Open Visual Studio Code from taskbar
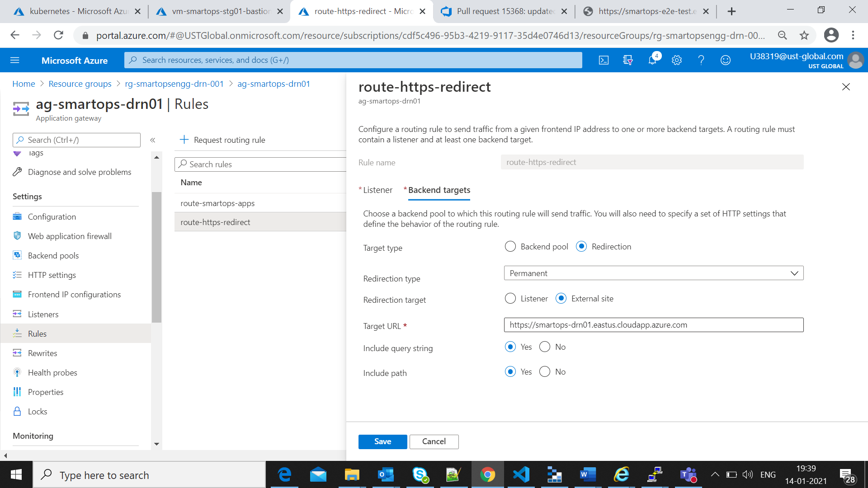The height and width of the screenshot is (488, 868). click(x=521, y=474)
